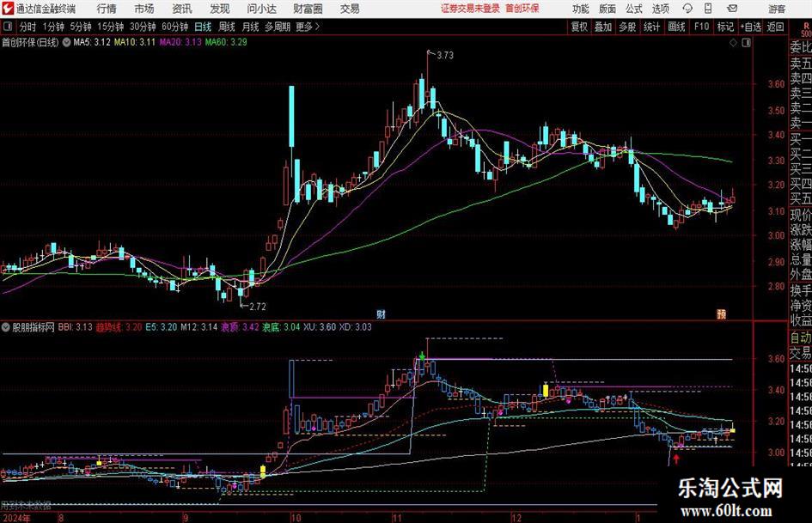Click the 预 marker on the chart
This screenshot has width=812, height=523.
(721, 313)
